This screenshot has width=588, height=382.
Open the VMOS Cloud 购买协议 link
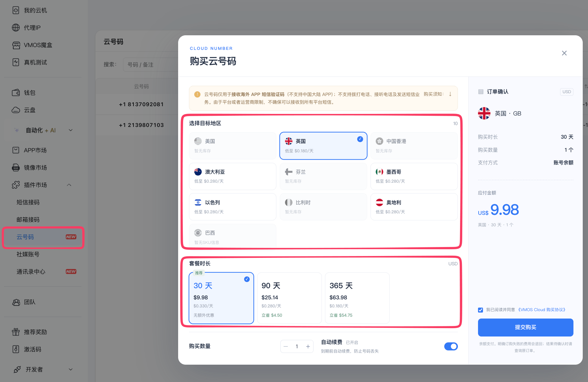542,310
